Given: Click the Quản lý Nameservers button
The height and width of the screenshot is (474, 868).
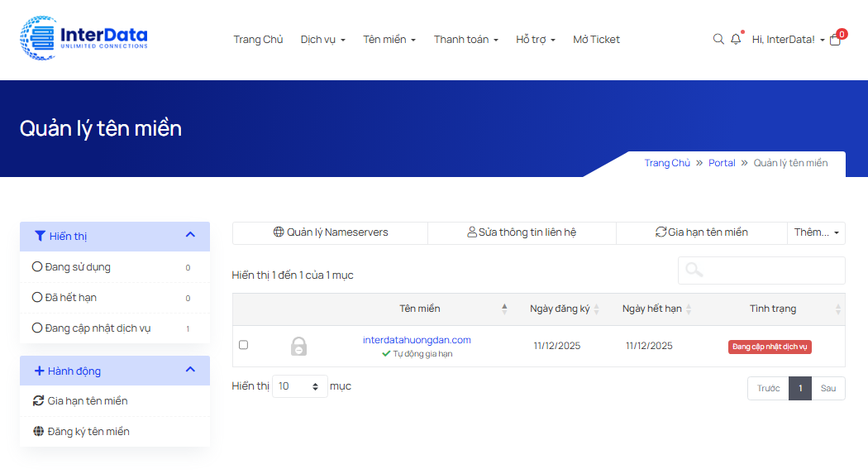Looking at the screenshot, I should click(x=331, y=232).
